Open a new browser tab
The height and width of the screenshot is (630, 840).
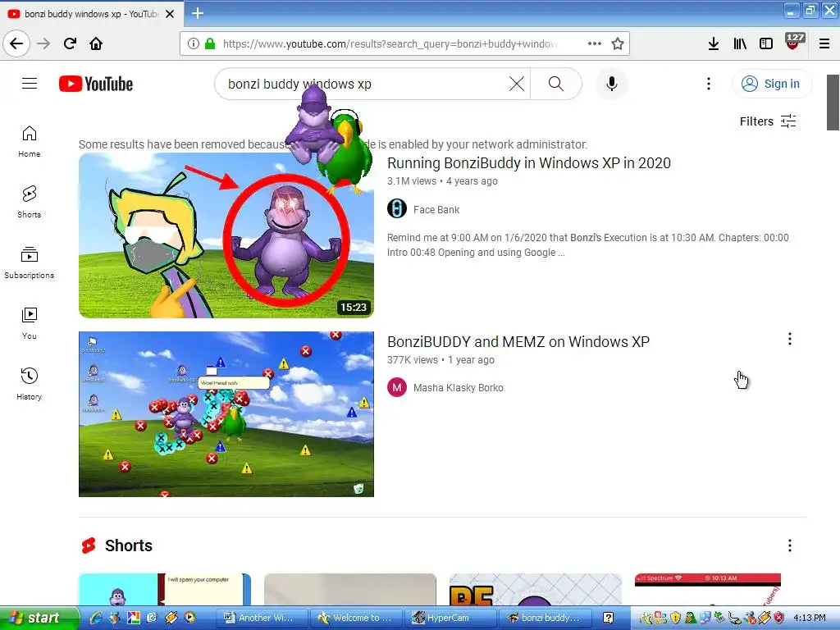(x=198, y=13)
